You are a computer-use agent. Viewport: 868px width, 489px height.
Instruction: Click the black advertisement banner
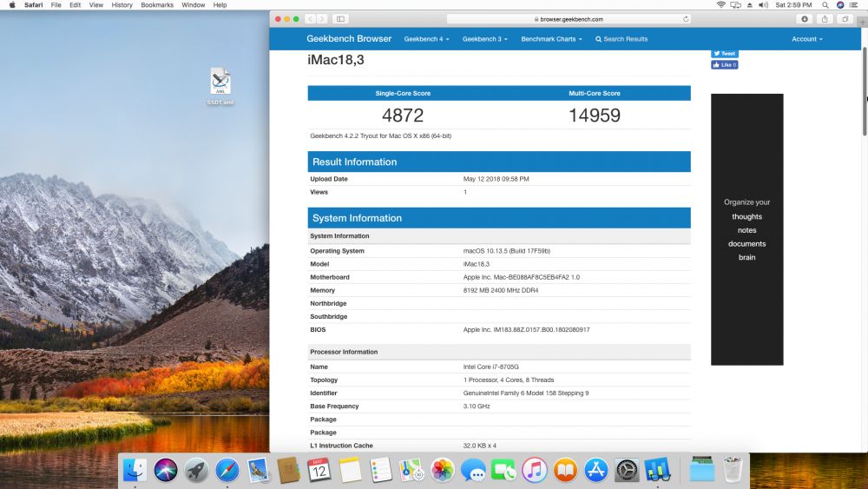[x=746, y=229]
